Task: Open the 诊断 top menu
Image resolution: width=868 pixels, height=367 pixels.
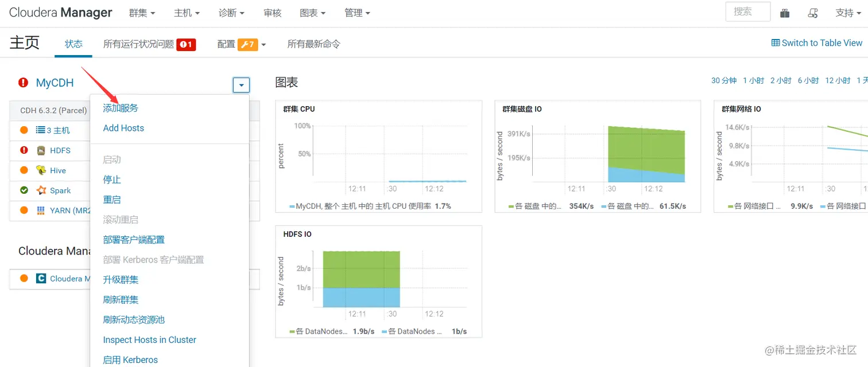Action: [x=232, y=13]
